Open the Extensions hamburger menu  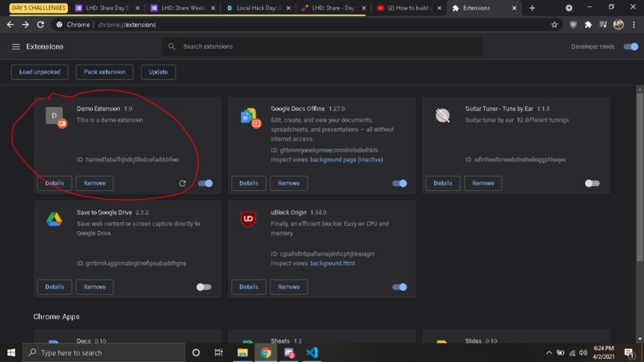[x=16, y=46]
